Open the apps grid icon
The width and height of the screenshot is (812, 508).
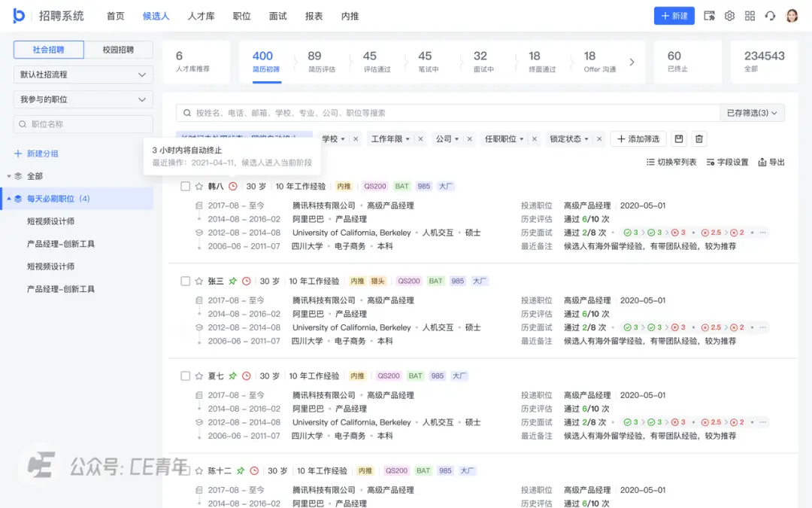click(x=750, y=16)
